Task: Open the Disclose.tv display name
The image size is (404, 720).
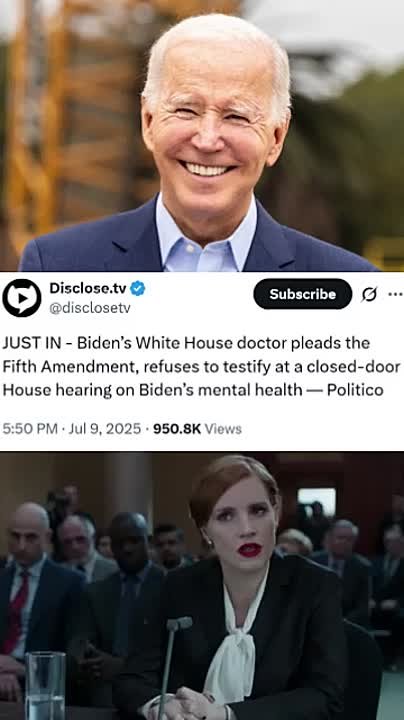Action: (x=88, y=288)
